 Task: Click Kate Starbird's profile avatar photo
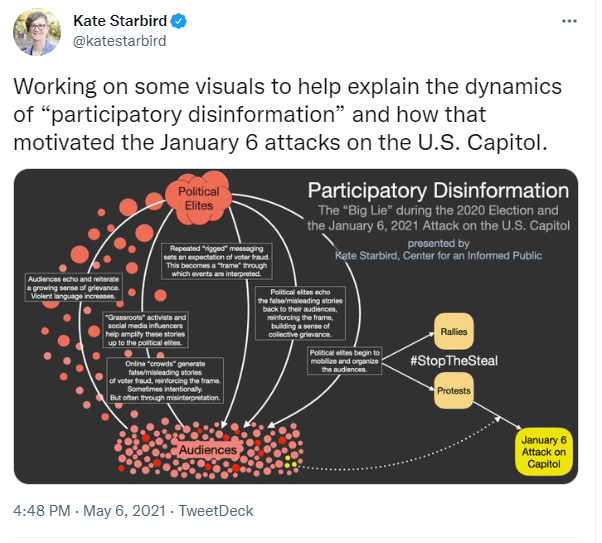pos(36,31)
